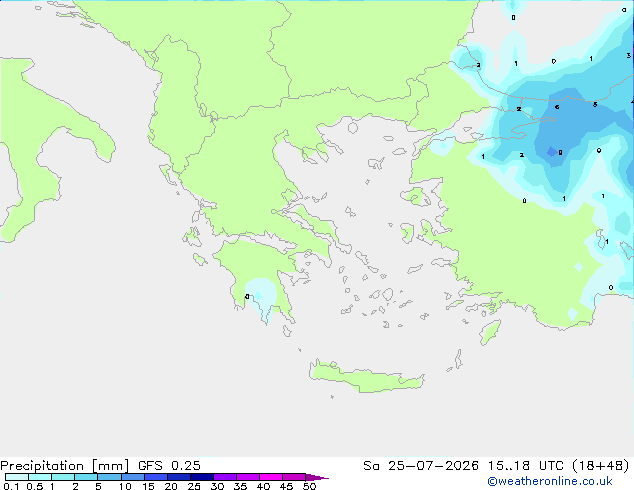Click the '(18+48)' forecast run text

coord(600,466)
